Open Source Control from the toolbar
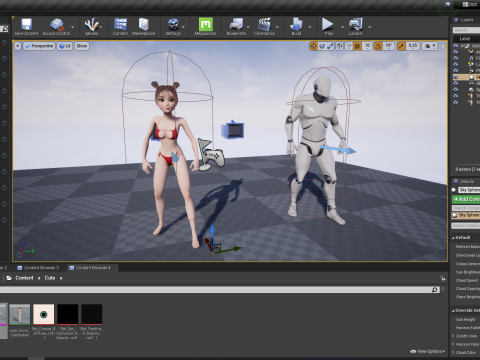The width and height of the screenshot is (480, 360). pos(56,27)
